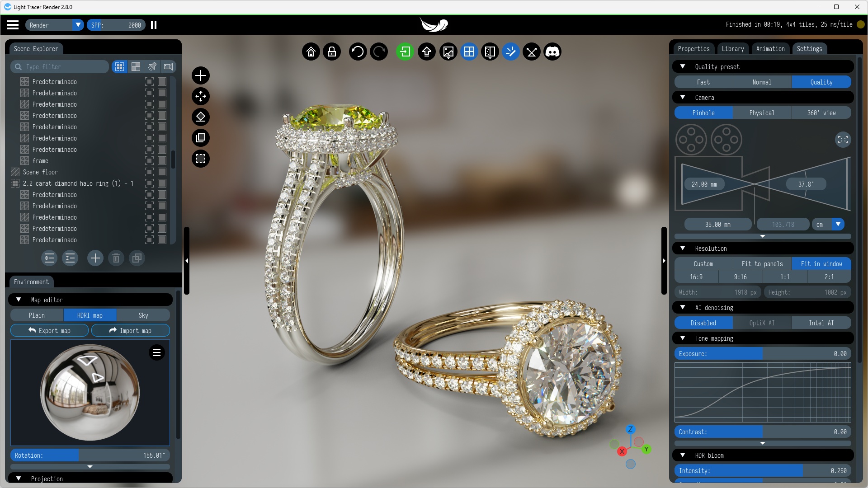Enable OptiX AI denoising
The height and width of the screenshot is (488, 868).
pos(762,322)
